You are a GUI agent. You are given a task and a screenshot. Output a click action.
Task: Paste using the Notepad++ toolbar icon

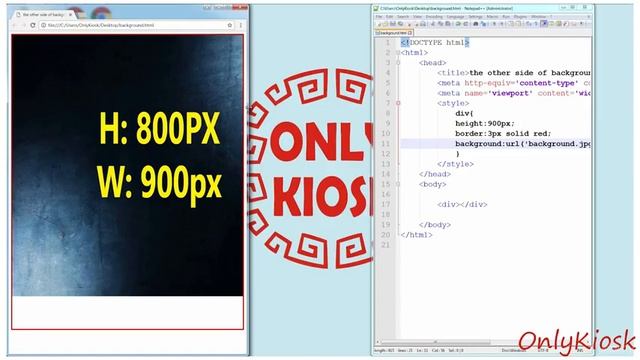(x=448, y=24)
